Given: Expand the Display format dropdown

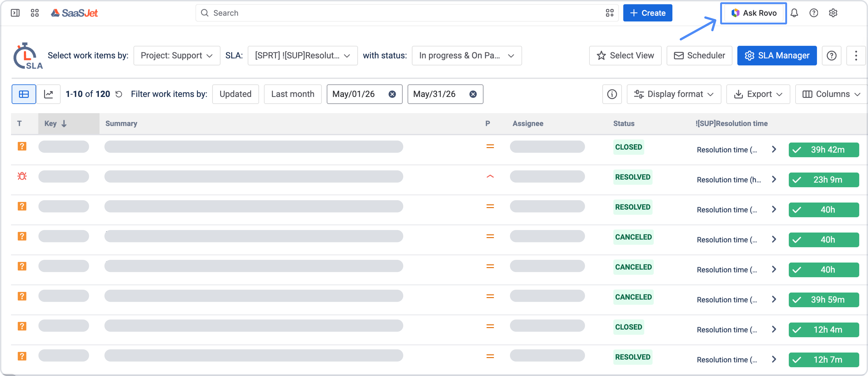Looking at the screenshot, I should [674, 94].
